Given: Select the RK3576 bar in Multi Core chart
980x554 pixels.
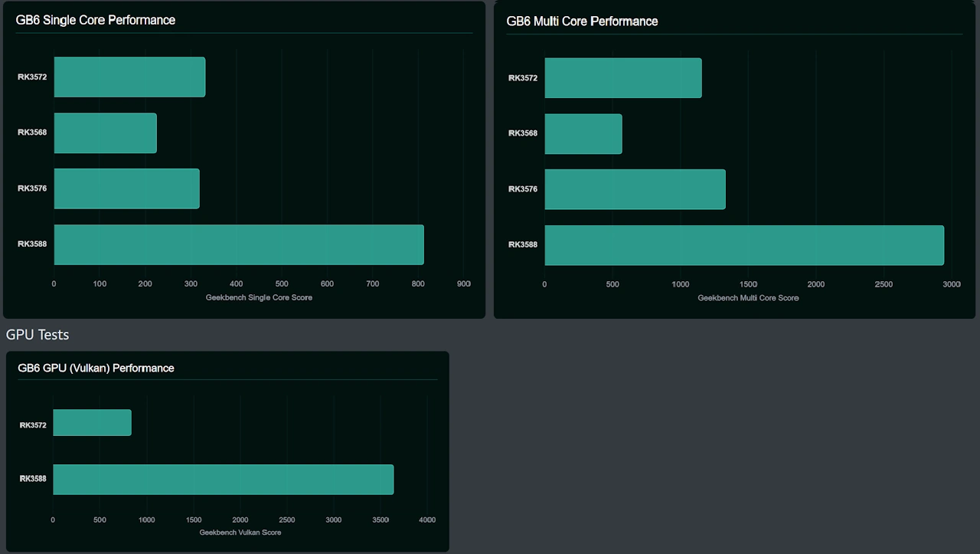Looking at the screenshot, I should tap(635, 189).
